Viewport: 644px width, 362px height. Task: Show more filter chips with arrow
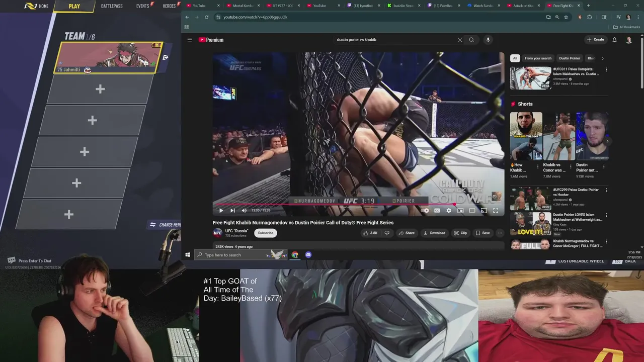click(x=602, y=58)
